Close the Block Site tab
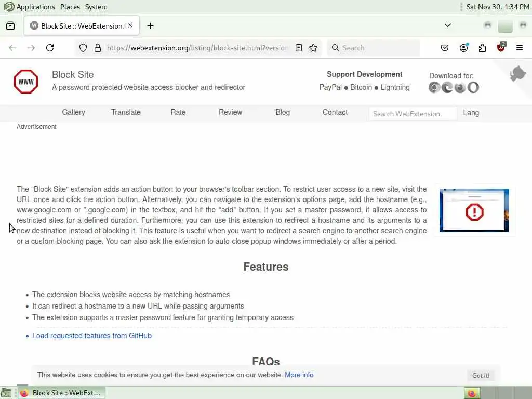The height and width of the screenshot is (399, 532). click(x=130, y=26)
